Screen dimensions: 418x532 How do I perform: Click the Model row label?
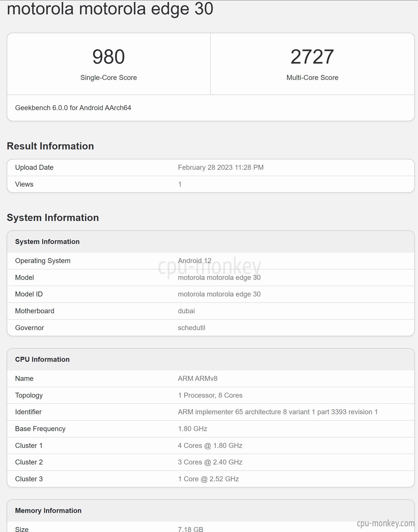coord(24,277)
